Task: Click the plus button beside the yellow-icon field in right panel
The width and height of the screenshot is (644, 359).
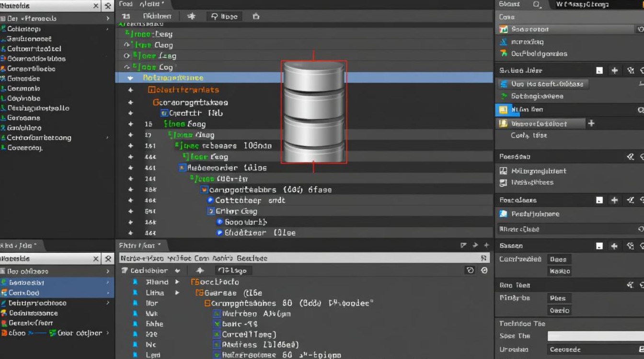Action: 591,123
